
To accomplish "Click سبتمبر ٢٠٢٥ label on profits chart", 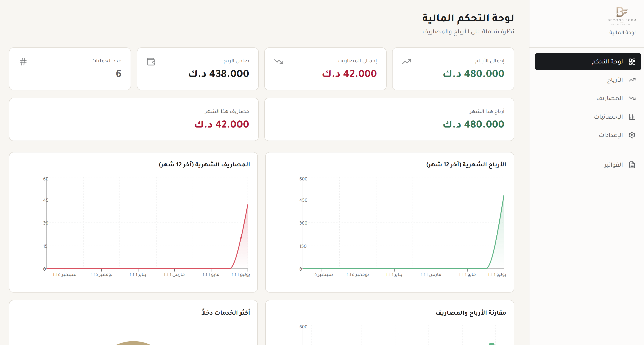I will (x=321, y=274).
